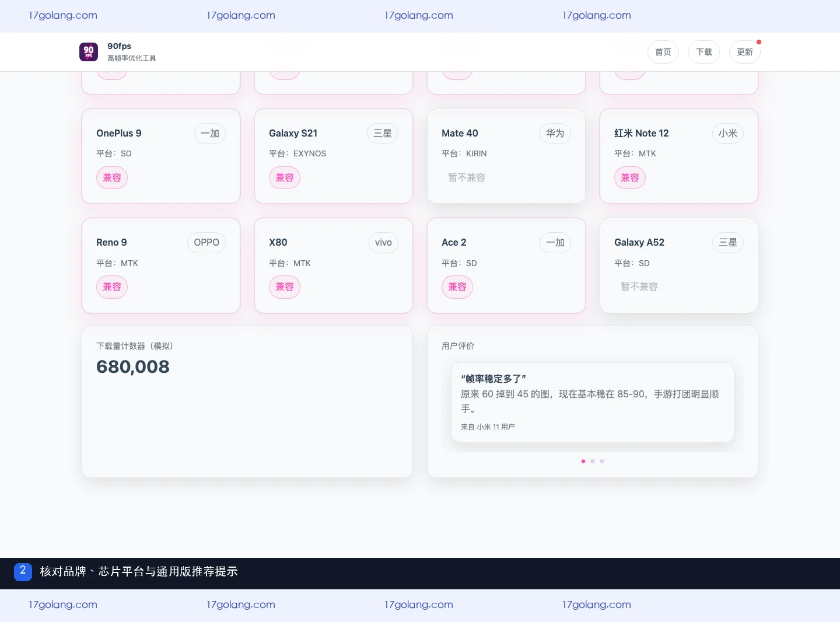Open the 下载 navigation item
The image size is (840, 622).
[x=704, y=52]
